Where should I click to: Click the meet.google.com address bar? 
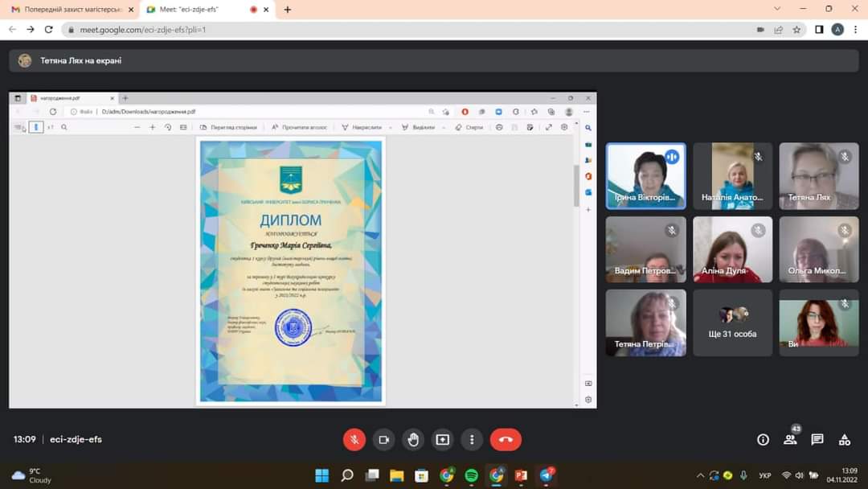click(x=402, y=30)
